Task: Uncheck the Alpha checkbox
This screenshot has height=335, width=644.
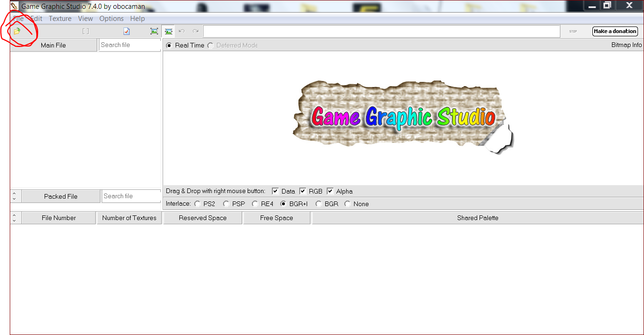Action: point(330,191)
